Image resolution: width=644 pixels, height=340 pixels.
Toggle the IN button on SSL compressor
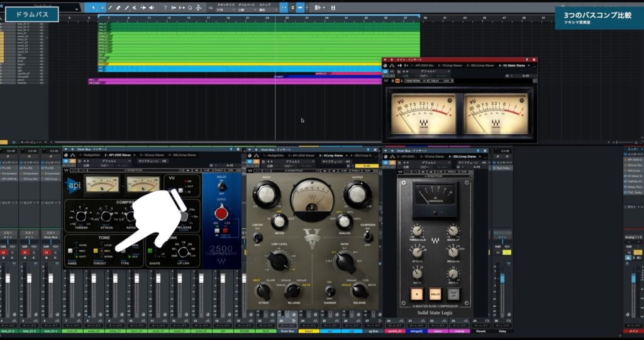(417, 294)
